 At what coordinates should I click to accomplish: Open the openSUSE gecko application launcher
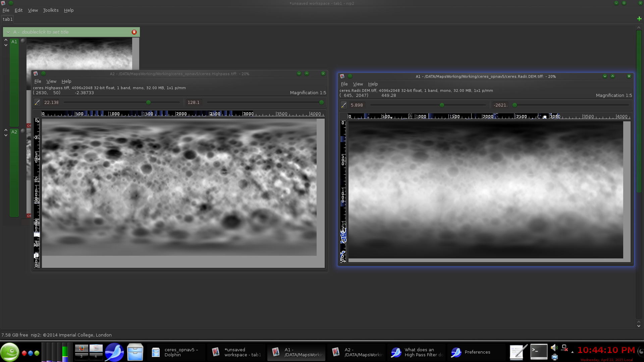pyautogui.click(x=10, y=352)
